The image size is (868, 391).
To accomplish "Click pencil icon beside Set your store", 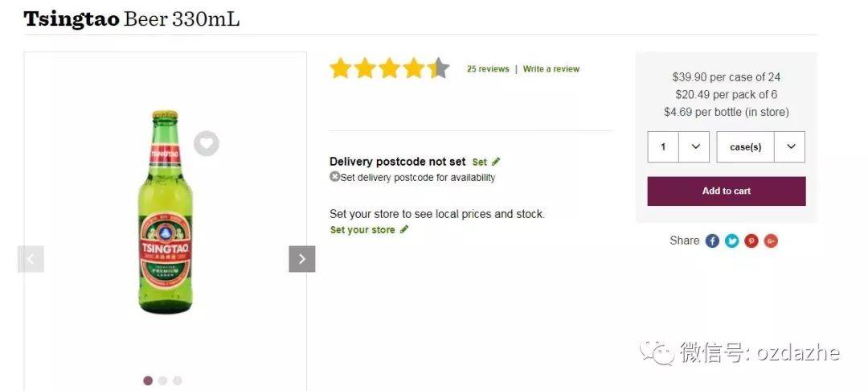I will [404, 229].
